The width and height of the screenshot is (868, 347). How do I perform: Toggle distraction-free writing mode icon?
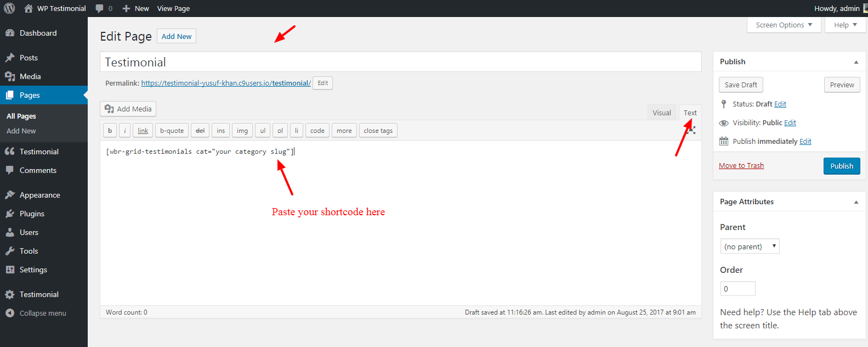[691, 130]
